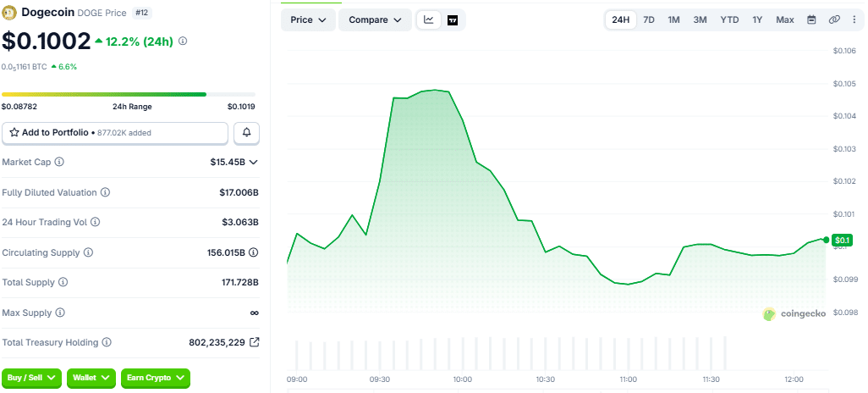Open the Compare dropdown
The width and height of the screenshot is (868, 393).
coord(375,20)
